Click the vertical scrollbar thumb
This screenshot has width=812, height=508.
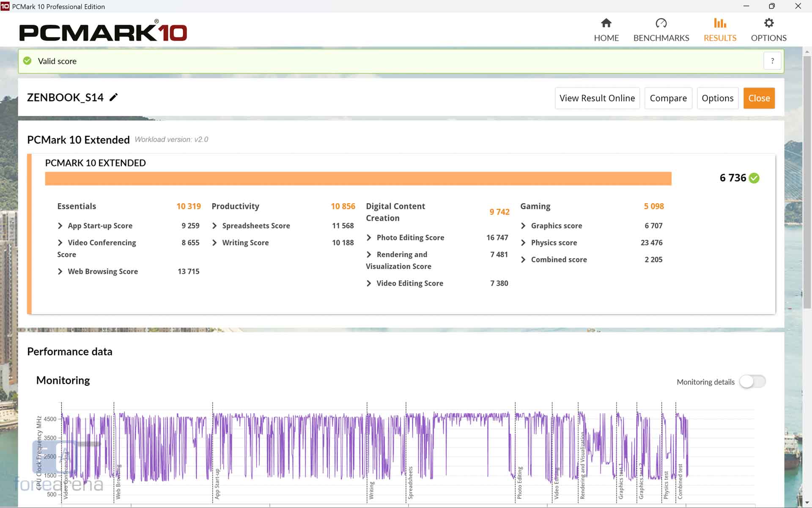point(807,182)
